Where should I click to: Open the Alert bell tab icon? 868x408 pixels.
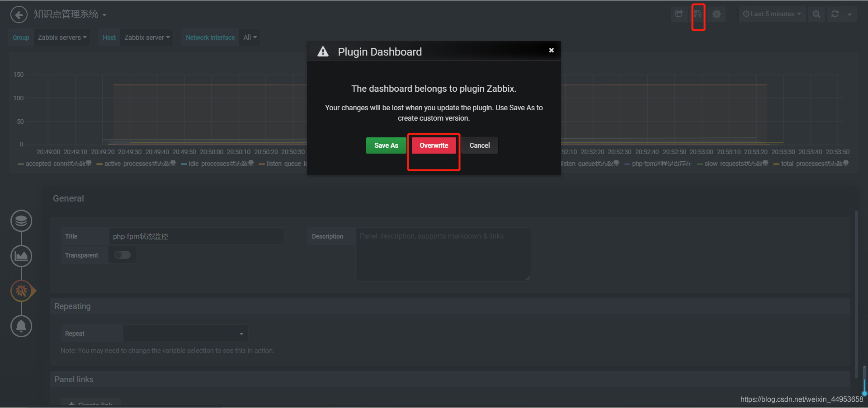click(21, 326)
